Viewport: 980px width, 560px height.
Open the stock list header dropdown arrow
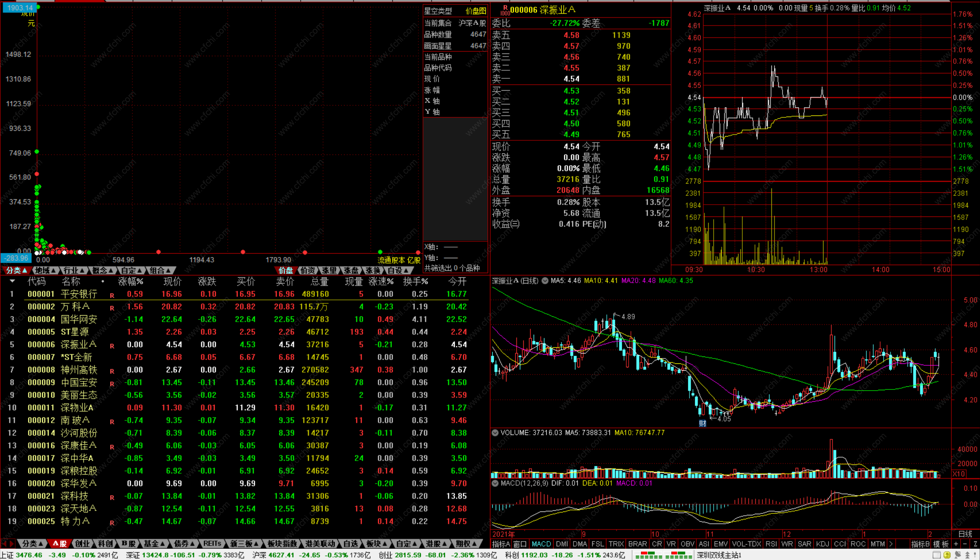point(12,282)
